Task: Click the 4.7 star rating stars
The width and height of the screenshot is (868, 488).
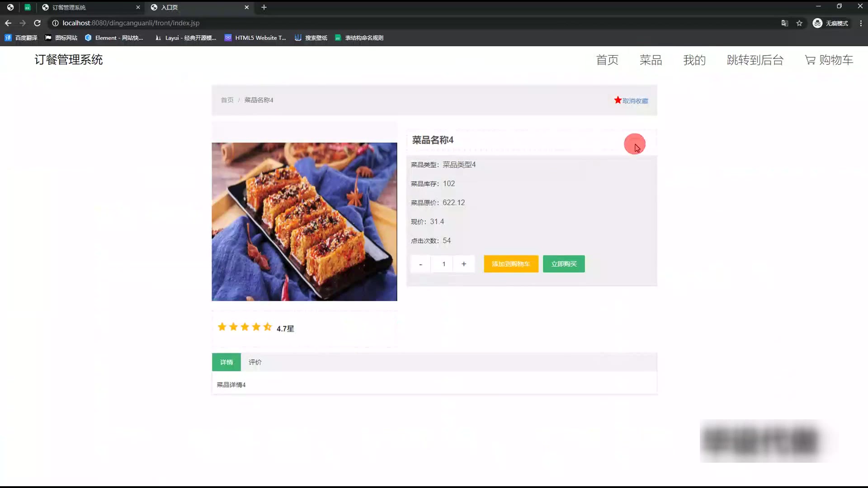Action: coord(245,327)
